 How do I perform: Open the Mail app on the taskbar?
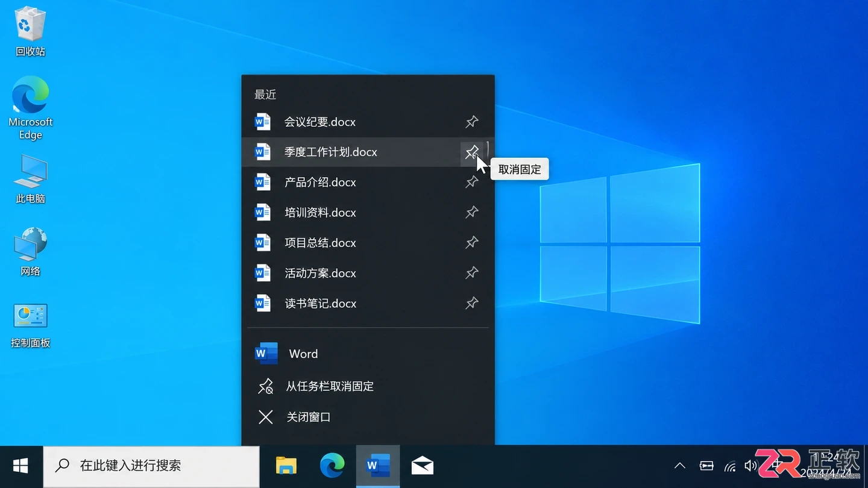tap(423, 466)
